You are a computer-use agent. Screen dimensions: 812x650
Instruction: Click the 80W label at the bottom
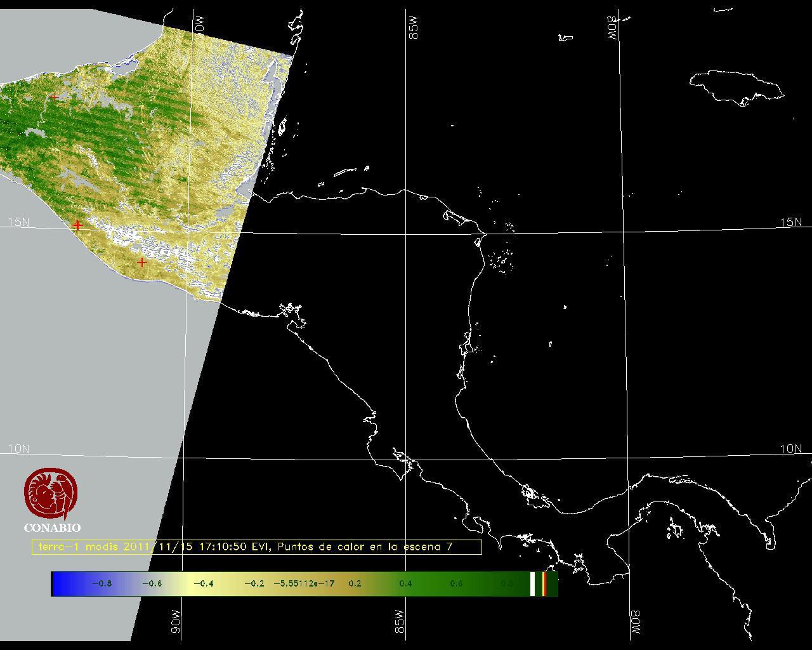pyautogui.click(x=635, y=623)
